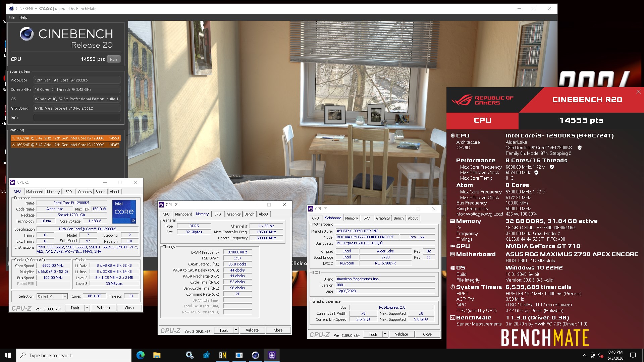Click Close button in middle CPU-Z window

(x=278, y=330)
